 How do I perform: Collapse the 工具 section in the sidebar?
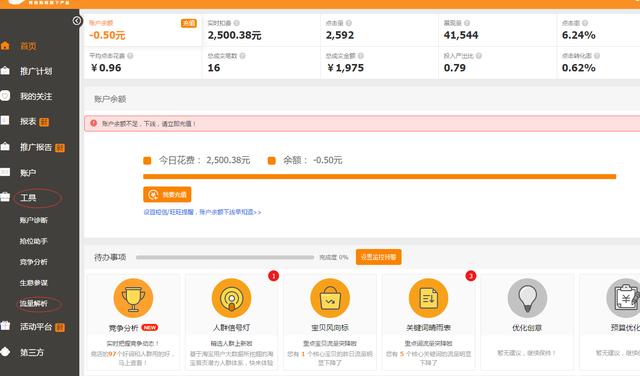28,198
